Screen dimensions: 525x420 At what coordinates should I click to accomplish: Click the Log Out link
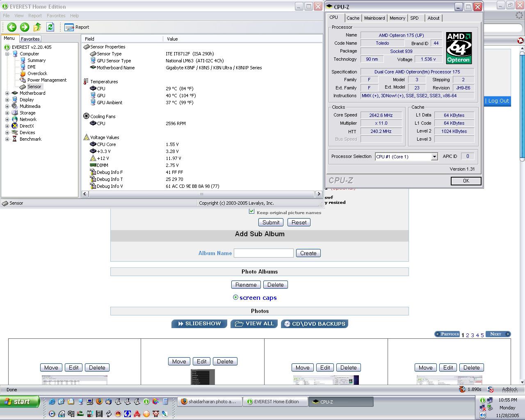click(498, 101)
